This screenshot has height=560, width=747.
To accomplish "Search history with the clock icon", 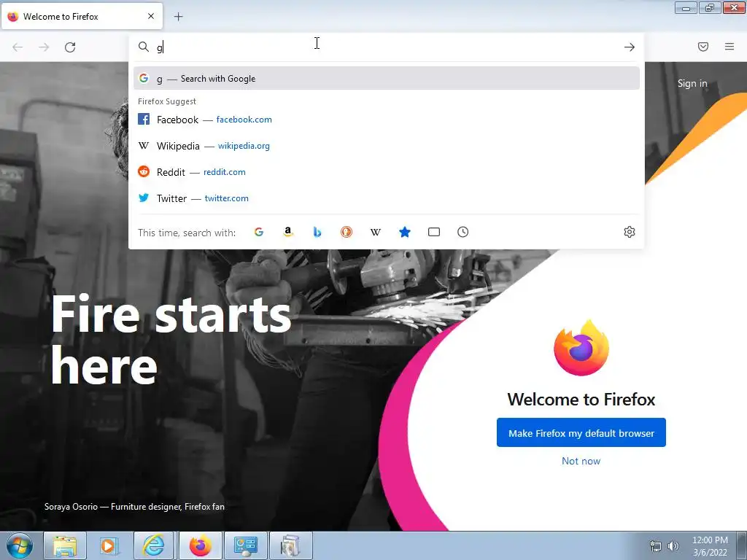I will tap(463, 232).
